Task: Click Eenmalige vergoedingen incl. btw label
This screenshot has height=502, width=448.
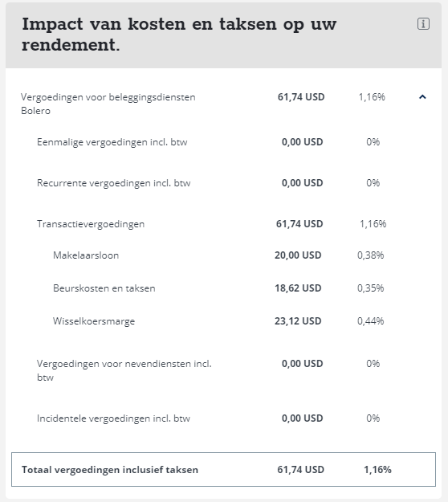Action: click(112, 142)
